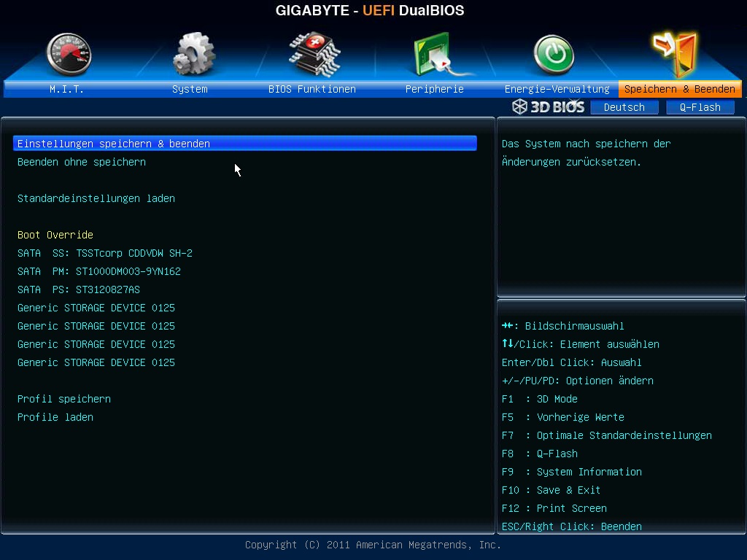747x560 pixels.
Task: Select last Generic STORAGE DEVICE 0125 entry
Action: pyautogui.click(x=96, y=363)
